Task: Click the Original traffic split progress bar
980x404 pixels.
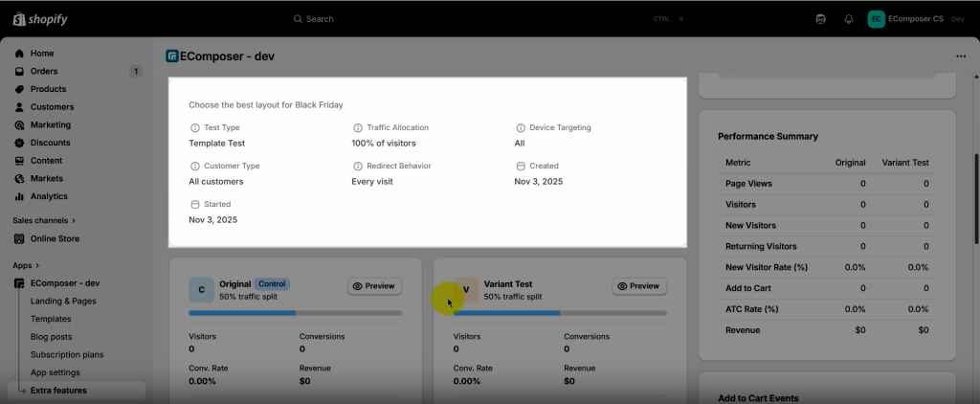Action: (295, 313)
